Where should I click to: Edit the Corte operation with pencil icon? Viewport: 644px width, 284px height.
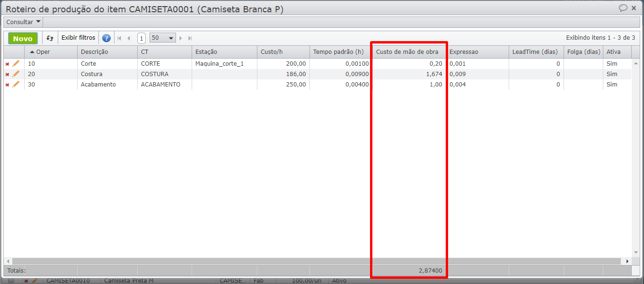point(16,63)
